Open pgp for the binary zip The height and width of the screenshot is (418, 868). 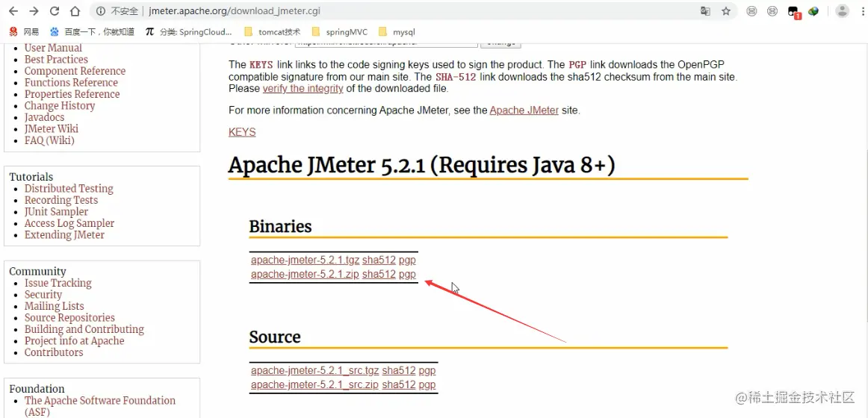coord(407,274)
